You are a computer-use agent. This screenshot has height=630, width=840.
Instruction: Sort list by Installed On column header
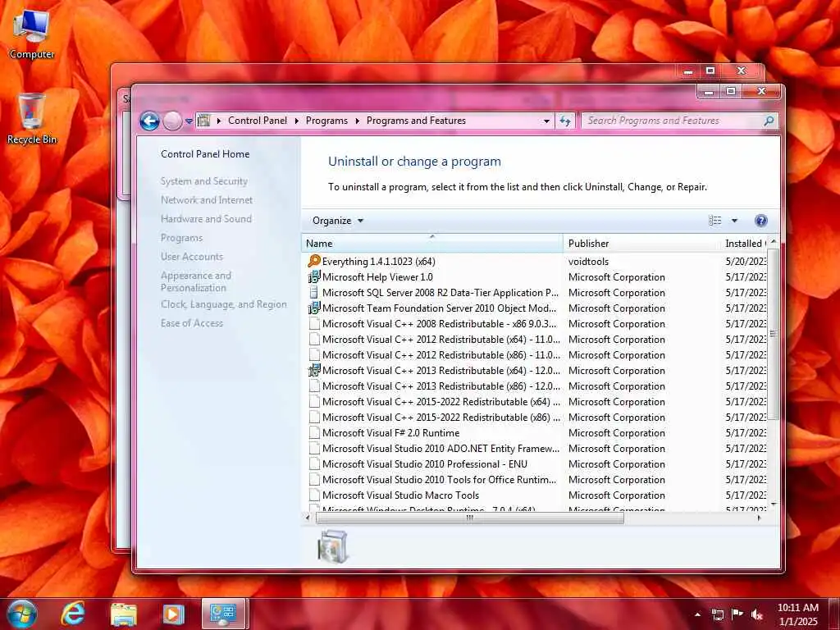(x=745, y=243)
